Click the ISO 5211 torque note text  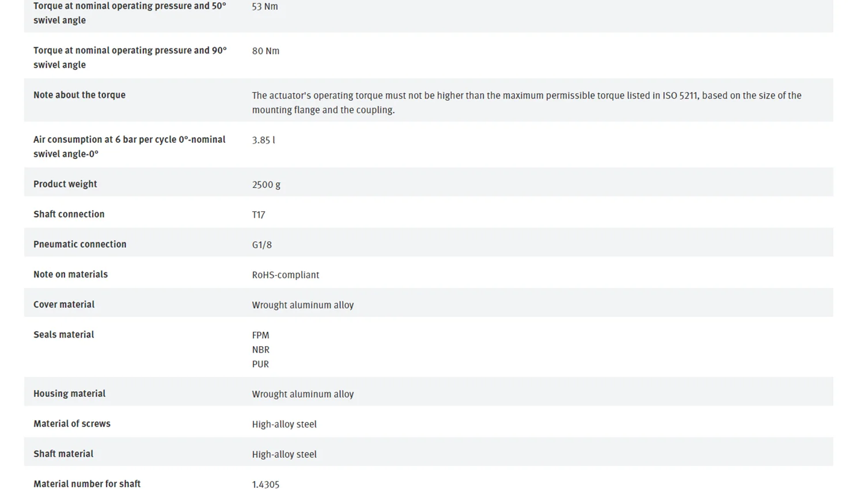pyautogui.click(x=526, y=103)
